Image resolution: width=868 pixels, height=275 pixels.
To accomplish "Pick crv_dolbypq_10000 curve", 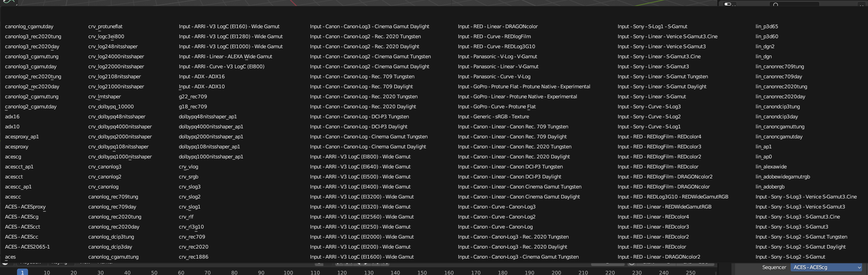I will point(111,107).
